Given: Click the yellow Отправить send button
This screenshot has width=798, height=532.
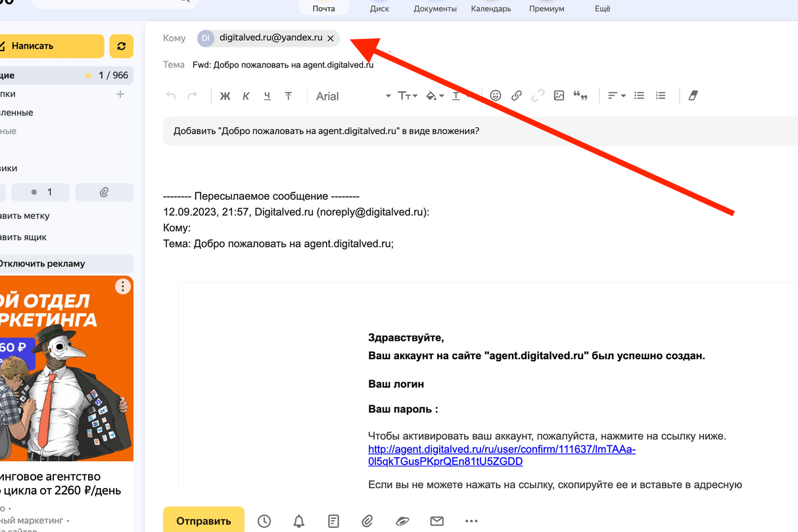Looking at the screenshot, I should pos(204,521).
